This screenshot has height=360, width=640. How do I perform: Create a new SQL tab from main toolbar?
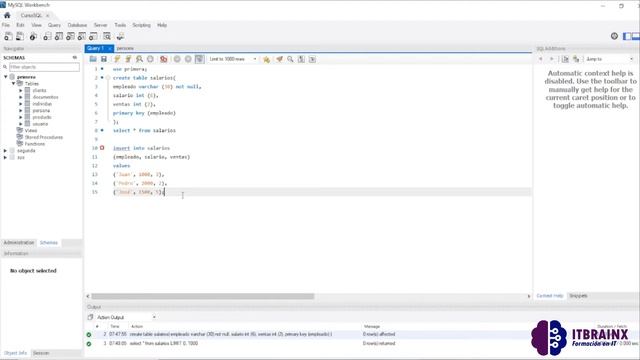[x=8, y=36]
